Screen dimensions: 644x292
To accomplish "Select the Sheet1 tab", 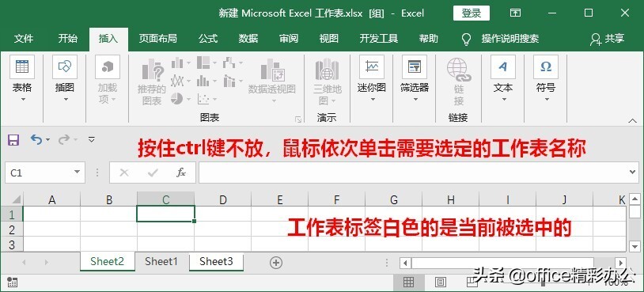I will click(x=161, y=262).
